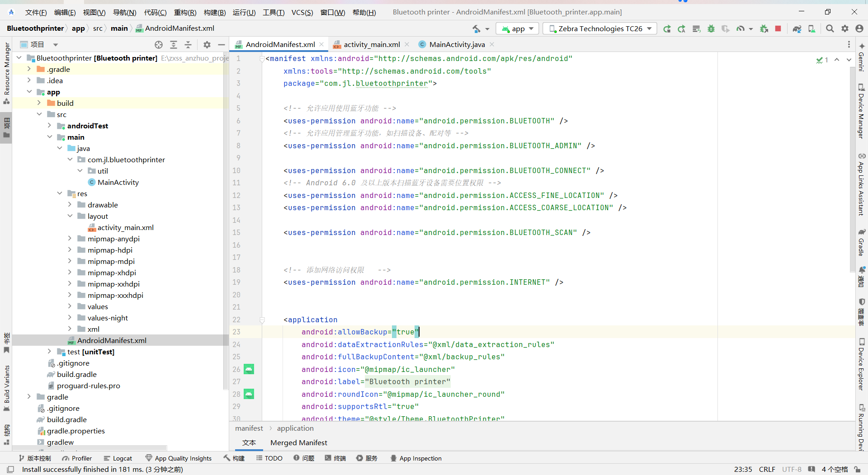Open the app run configuration dropdown

(x=518, y=28)
